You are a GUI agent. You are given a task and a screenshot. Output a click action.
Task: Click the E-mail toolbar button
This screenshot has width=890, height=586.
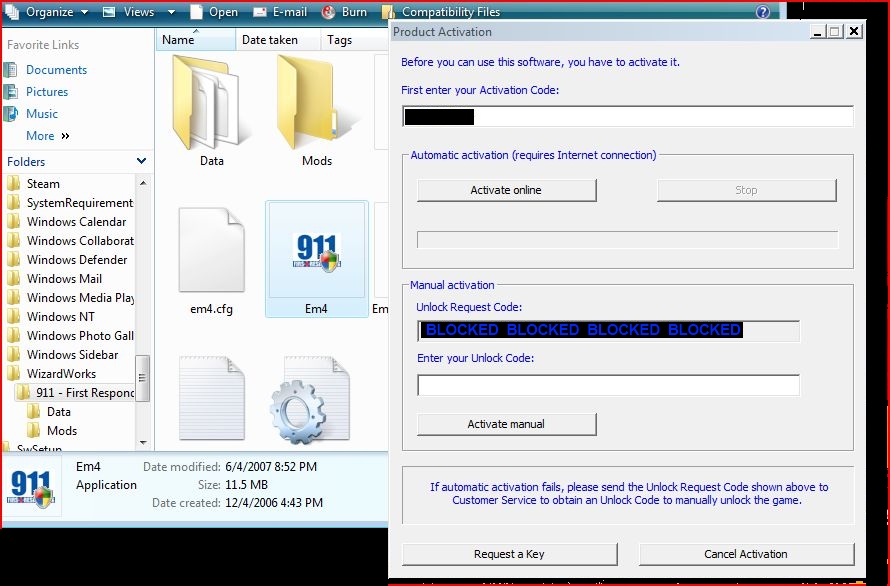pos(280,12)
